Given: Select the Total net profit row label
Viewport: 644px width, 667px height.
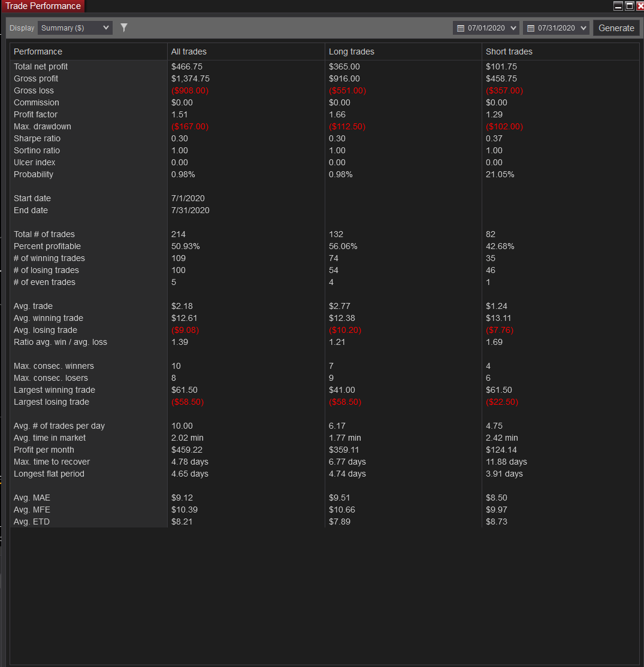Looking at the screenshot, I should (40, 67).
